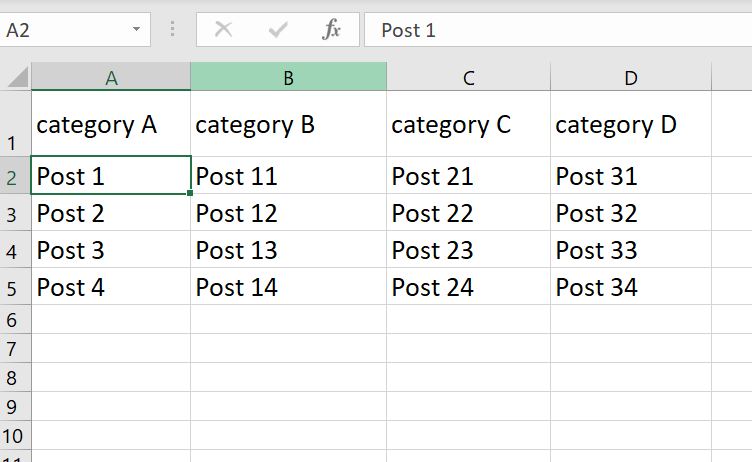The height and width of the screenshot is (462, 752).
Task: Select row 1 header
Action: point(14,124)
